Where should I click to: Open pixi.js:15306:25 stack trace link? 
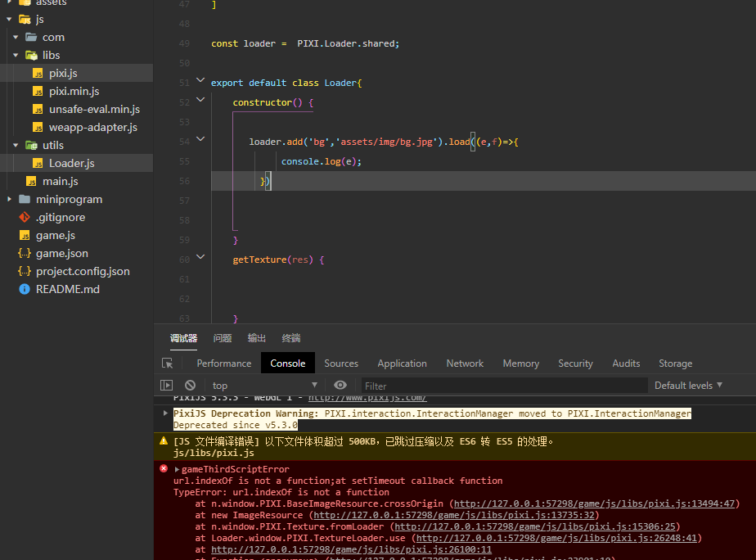click(535, 526)
